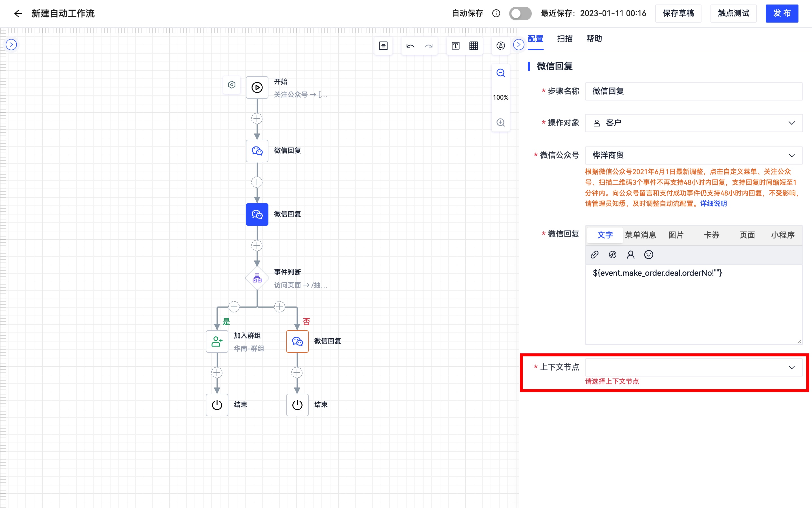Image resolution: width=812 pixels, height=508 pixels.
Task: Click the insert link icon in editor
Action: point(594,255)
